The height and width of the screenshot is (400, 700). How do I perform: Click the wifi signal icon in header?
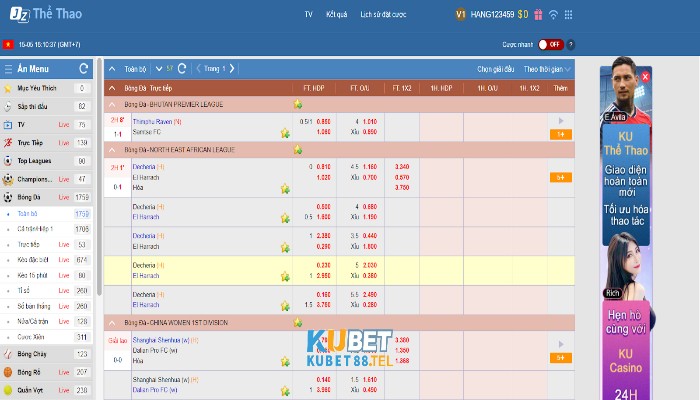pyautogui.click(x=553, y=15)
